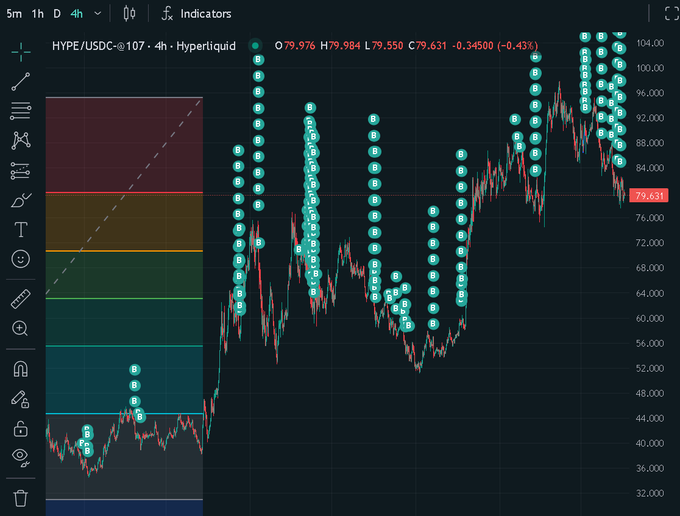Open the forecasting and measurement tools
Viewport: 680px width, 516px height.
[20, 170]
